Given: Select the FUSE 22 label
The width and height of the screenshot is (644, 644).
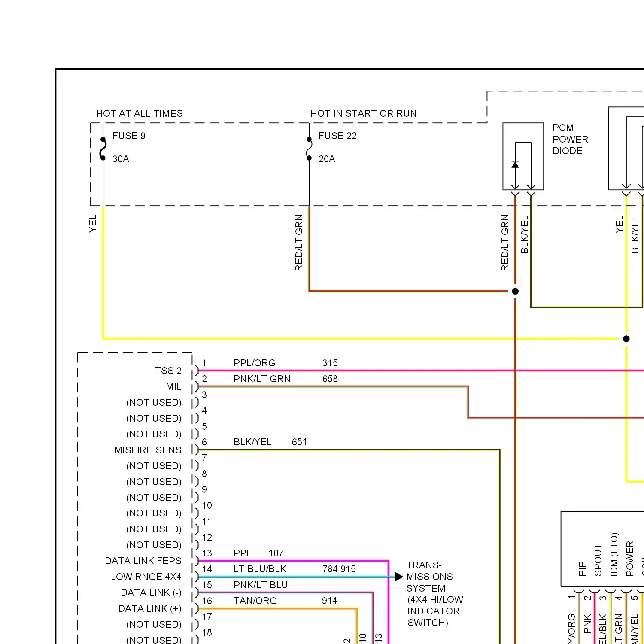Looking at the screenshot, I should coord(337,136).
